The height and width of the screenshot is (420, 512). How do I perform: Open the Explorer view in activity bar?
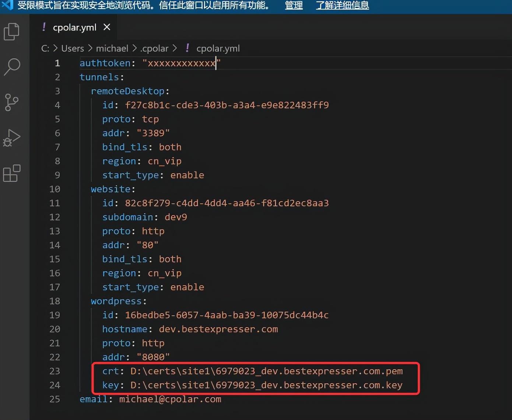[11, 32]
